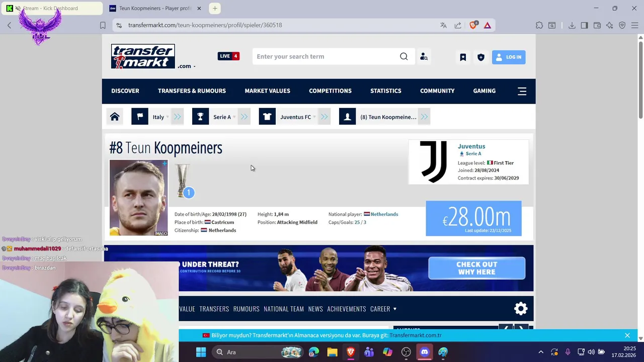Click the arrows after Italy

[x=177, y=117]
